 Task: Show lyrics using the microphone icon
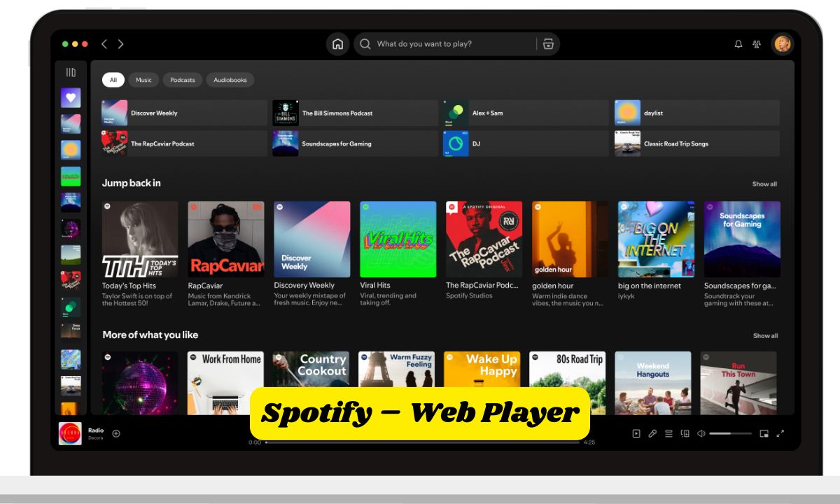(x=652, y=433)
